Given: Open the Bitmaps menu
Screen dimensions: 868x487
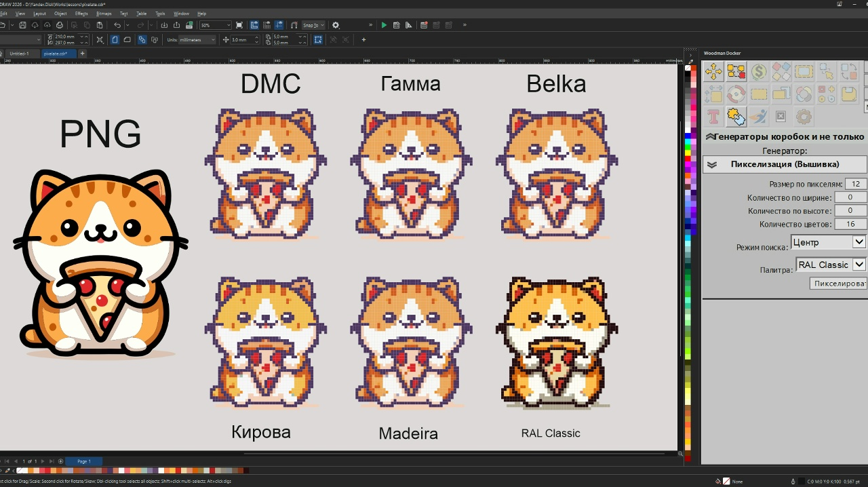Looking at the screenshot, I should tap(104, 14).
